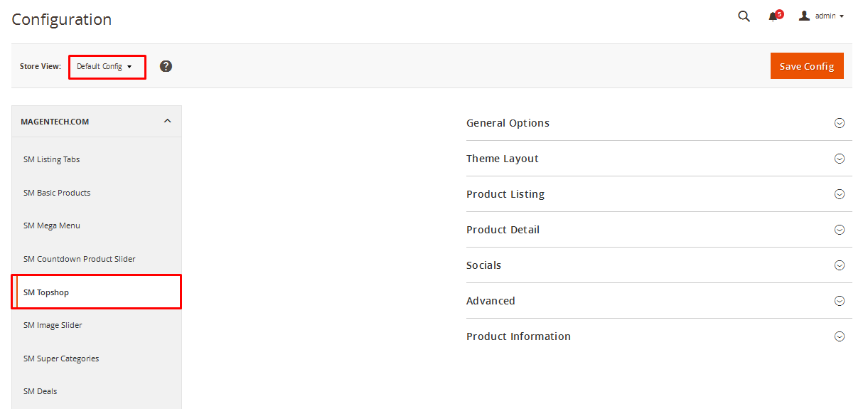The width and height of the screenshot is (868, 409).
Task: Click the admin user avatar icon
Action: 805,16
